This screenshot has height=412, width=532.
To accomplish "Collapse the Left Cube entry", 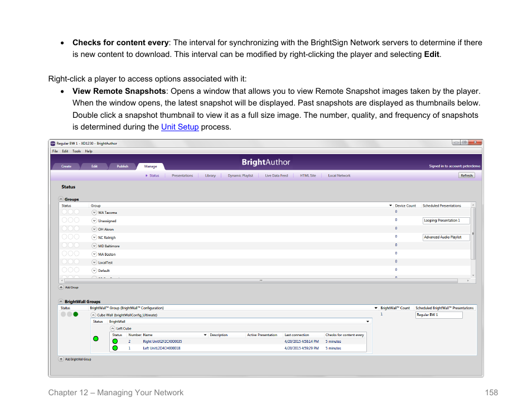I will coord(113,328).
